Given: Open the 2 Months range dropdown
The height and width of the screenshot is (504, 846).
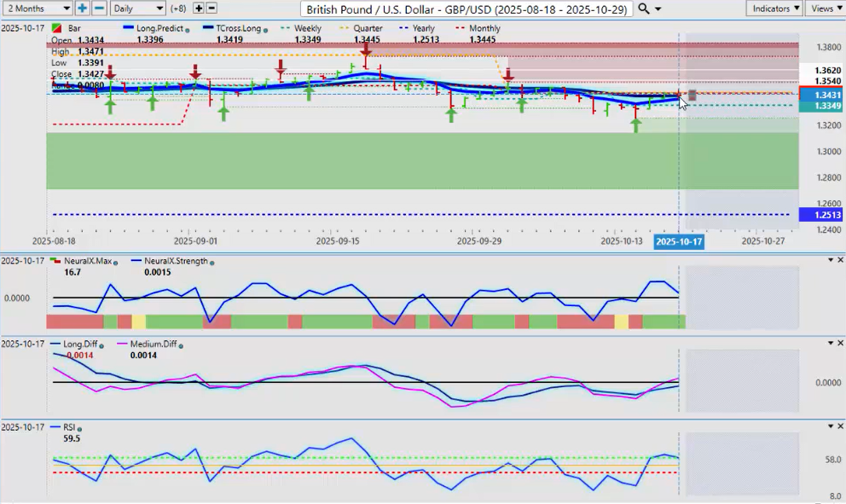Looking at the screenshot, I should point(38,8).
